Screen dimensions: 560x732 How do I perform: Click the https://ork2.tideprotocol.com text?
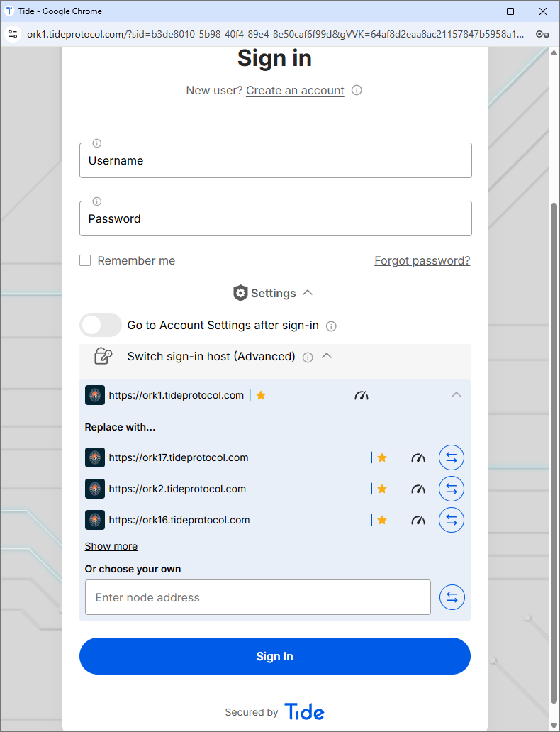click(177, 489)
